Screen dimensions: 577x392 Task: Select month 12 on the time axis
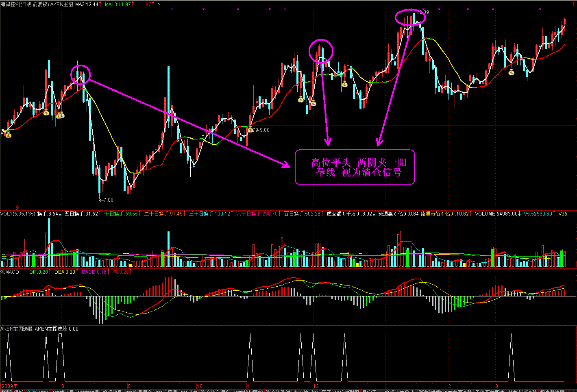[x=316, y=386]
